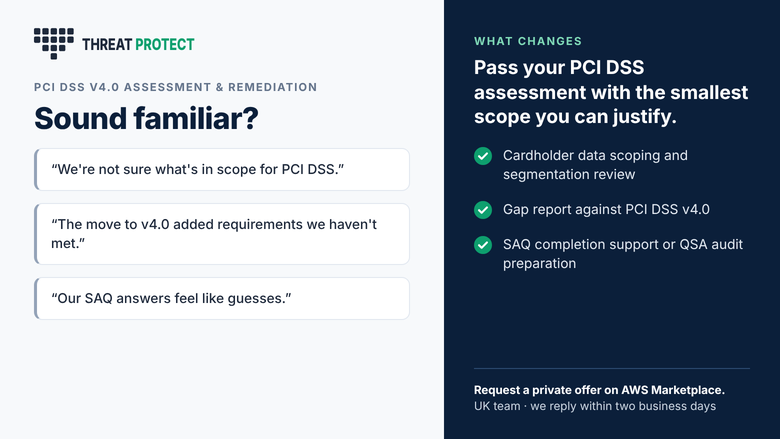Click the Gap report against PCI DSS v4.0 text
Screen dimensions: 780x439
click(x=606, y=209)
